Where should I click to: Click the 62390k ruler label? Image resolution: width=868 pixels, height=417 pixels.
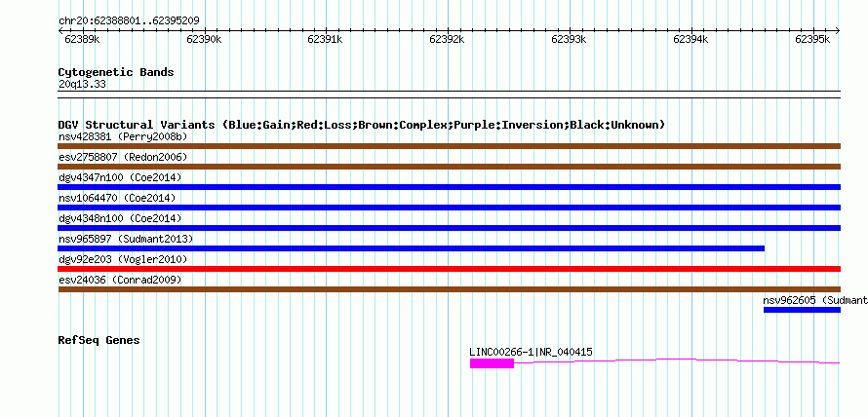204,39
